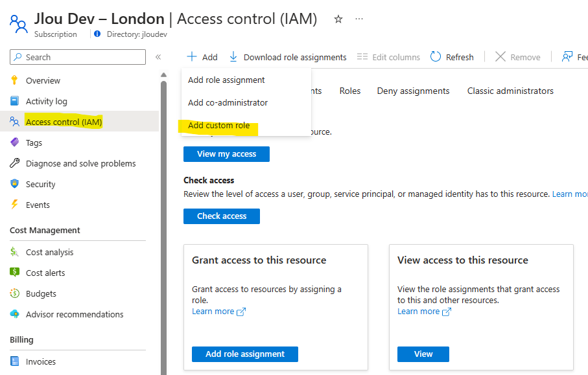Open Overview in the sidebar

(x=43, y=80)
